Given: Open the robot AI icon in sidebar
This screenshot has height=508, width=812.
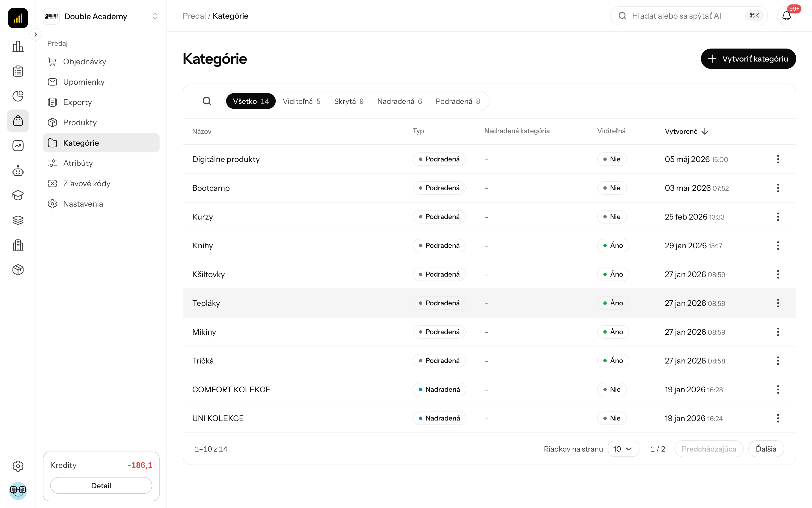Looking at the screenshot, I should pos(18,171).
